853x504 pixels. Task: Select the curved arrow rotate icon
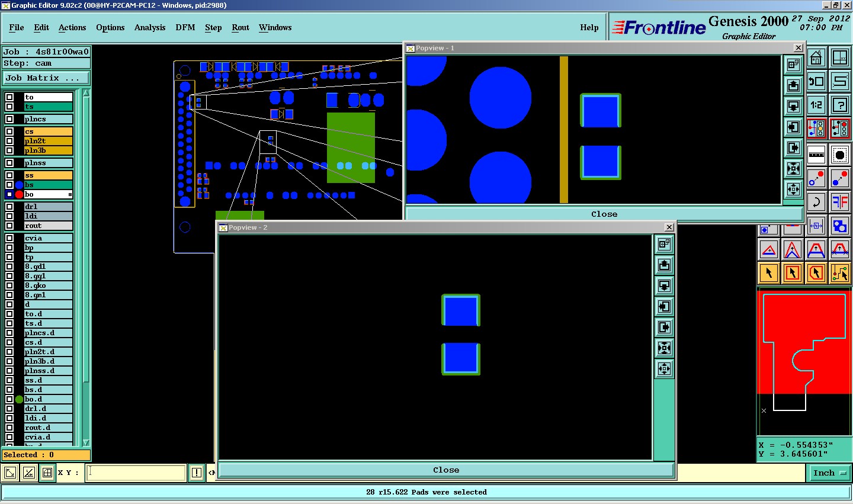(x=816, y=202)
